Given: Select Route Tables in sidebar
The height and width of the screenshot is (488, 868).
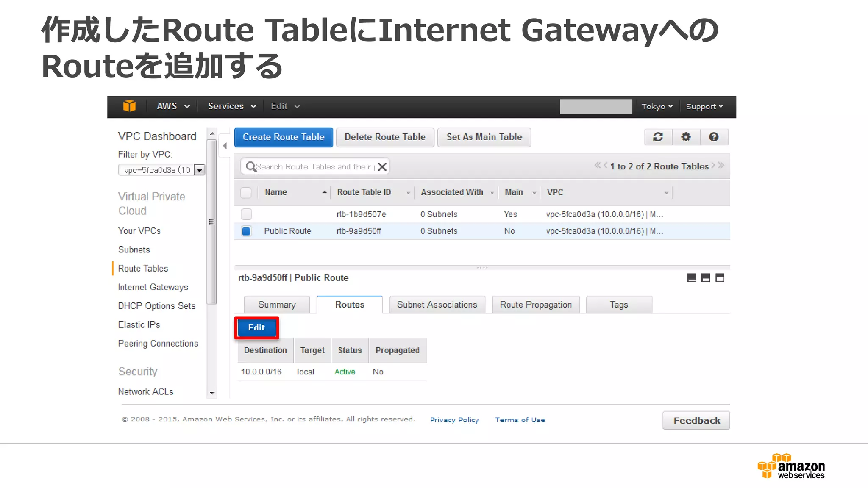Looking at the screenshot, I should [143, 269].
